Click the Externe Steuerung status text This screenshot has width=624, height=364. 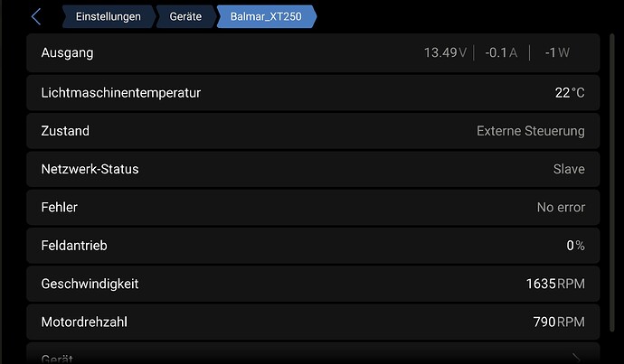[530, 131]
